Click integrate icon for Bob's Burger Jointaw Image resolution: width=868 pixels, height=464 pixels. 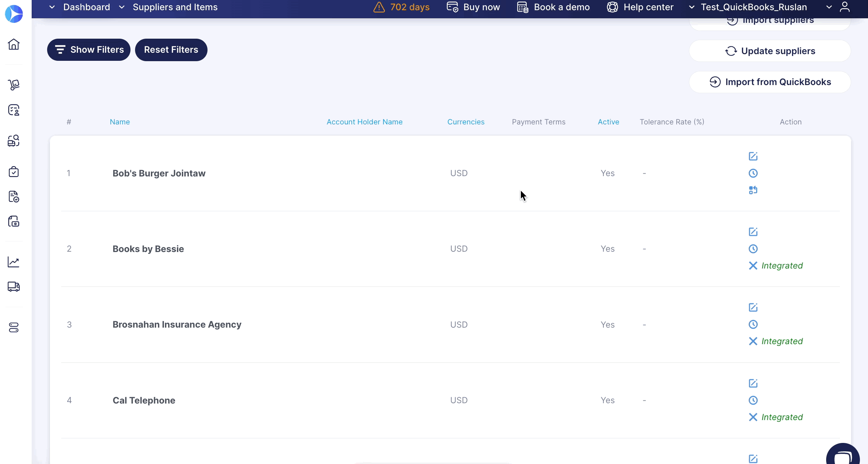[x=753, y=190]
